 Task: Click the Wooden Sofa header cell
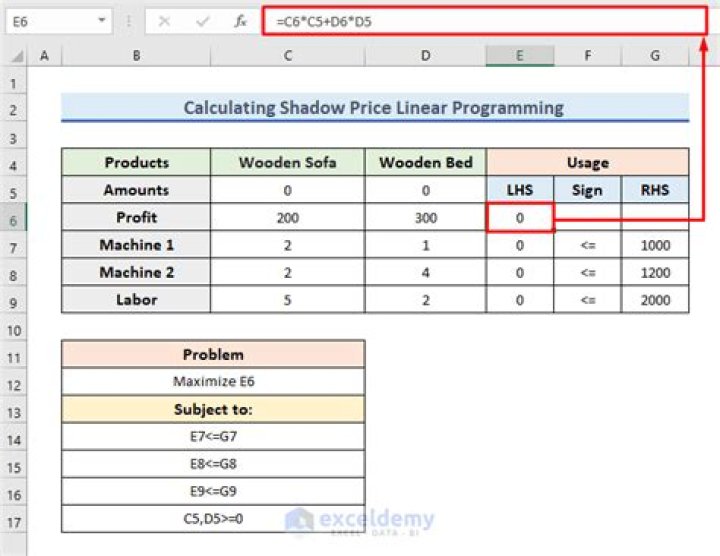[x=287, y=162]
